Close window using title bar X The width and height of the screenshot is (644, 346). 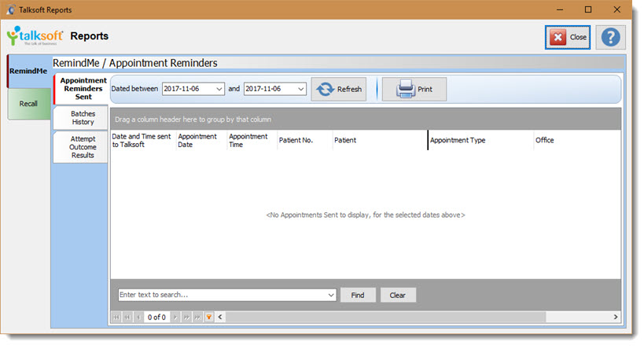pos(617,9)
